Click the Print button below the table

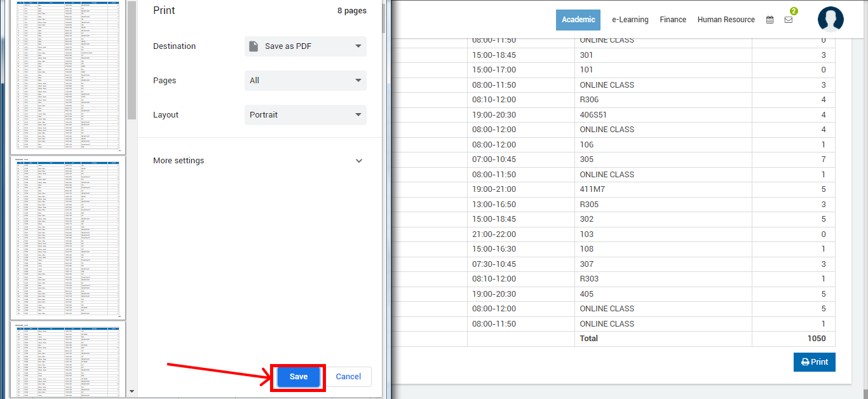point(814,362)
